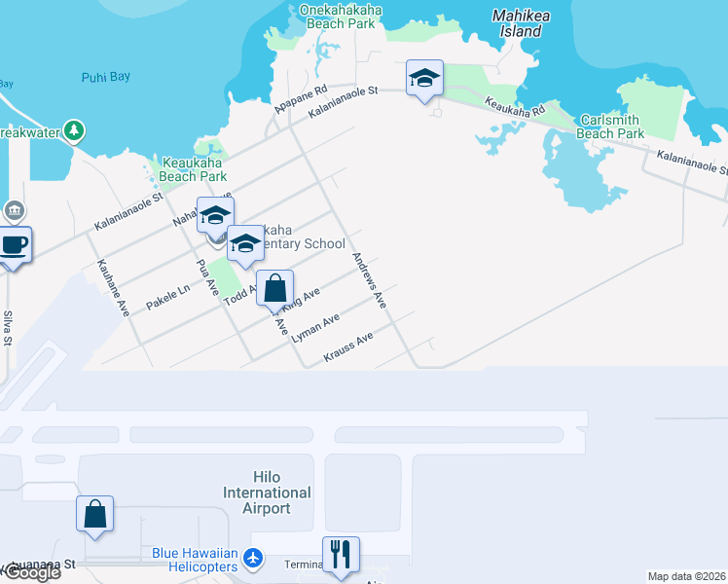This screenshot has height=584, width=728.
Task: Click the Hilo International Airport label
Action: click(268, 500)
